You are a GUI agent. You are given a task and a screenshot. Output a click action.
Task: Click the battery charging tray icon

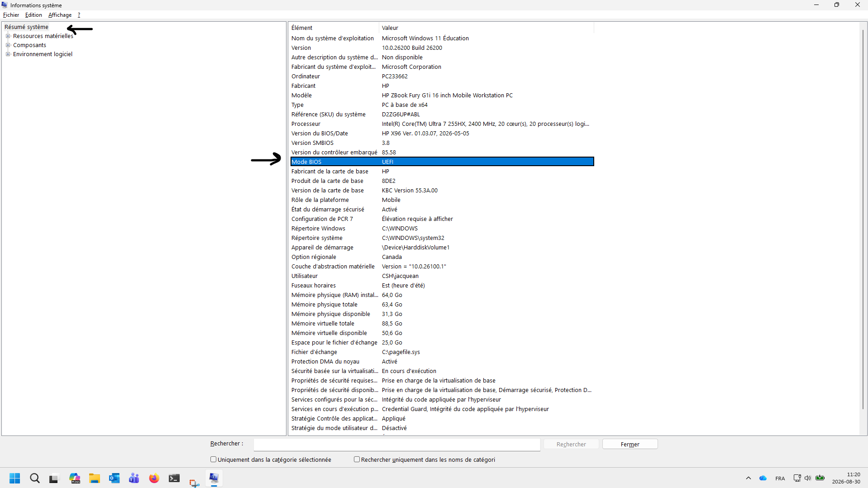coord(820,478)
